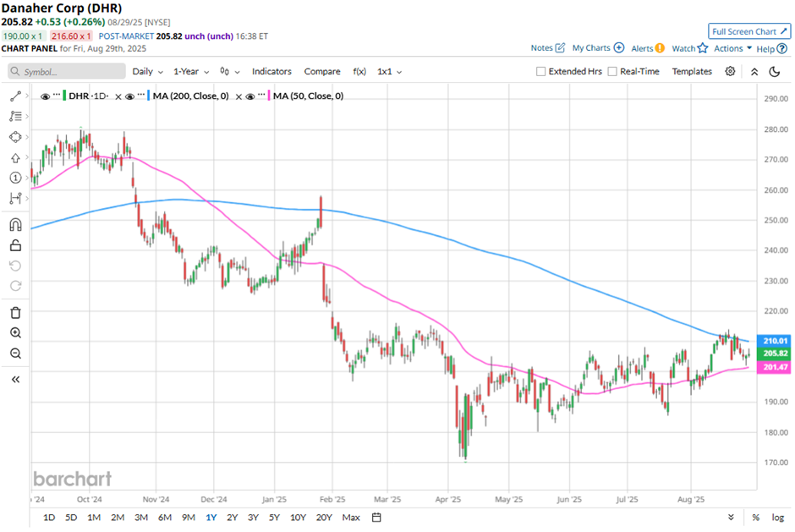This screenshot has width=795, height=532.
Task: Expand the bottom panel chevron
Action: (x=731, y=518)
